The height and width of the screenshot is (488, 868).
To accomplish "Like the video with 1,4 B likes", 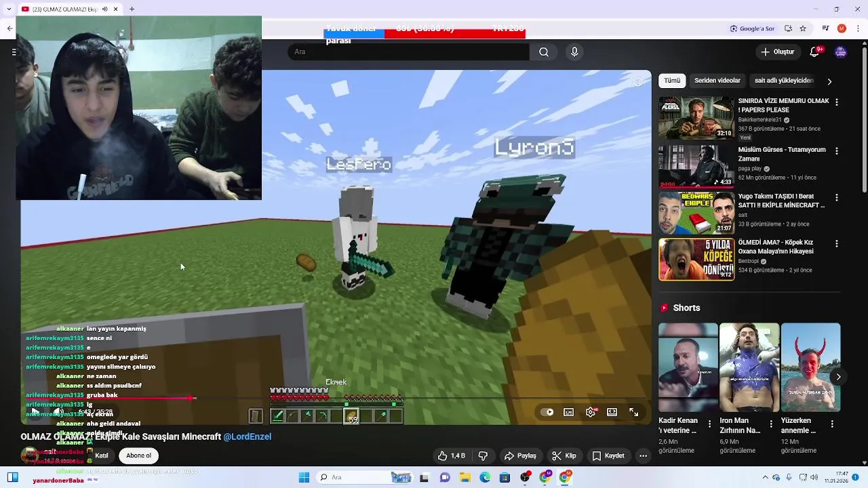I will [450, 455].
